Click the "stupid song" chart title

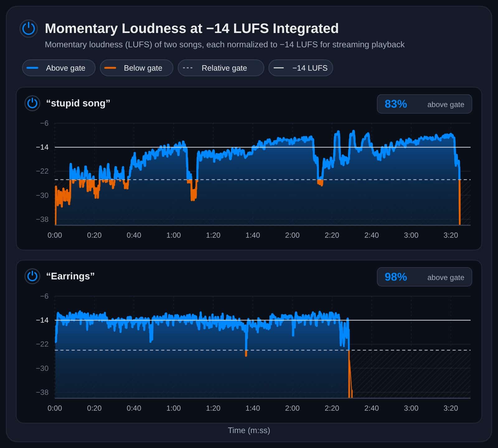point(78,103)
